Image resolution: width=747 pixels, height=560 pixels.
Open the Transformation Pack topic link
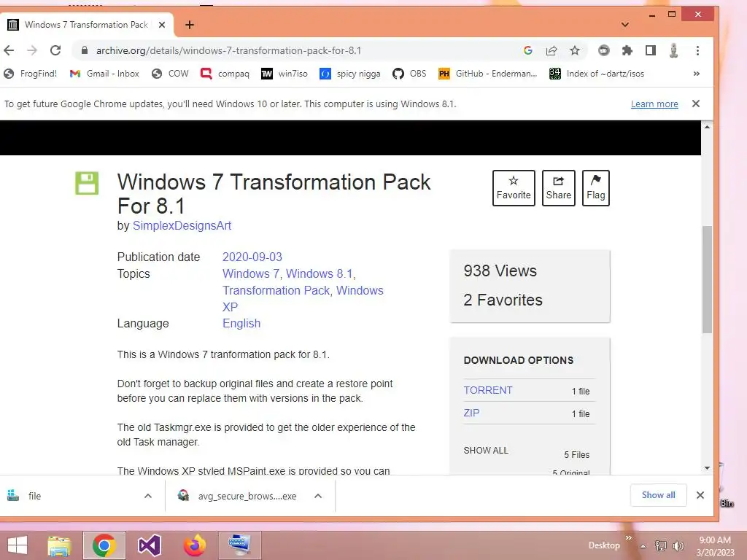point(276,290)
